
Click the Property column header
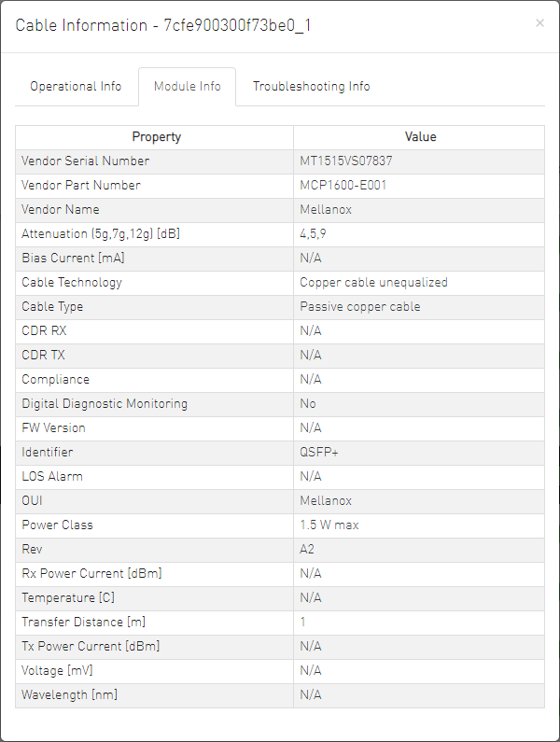tap(156, 137)
